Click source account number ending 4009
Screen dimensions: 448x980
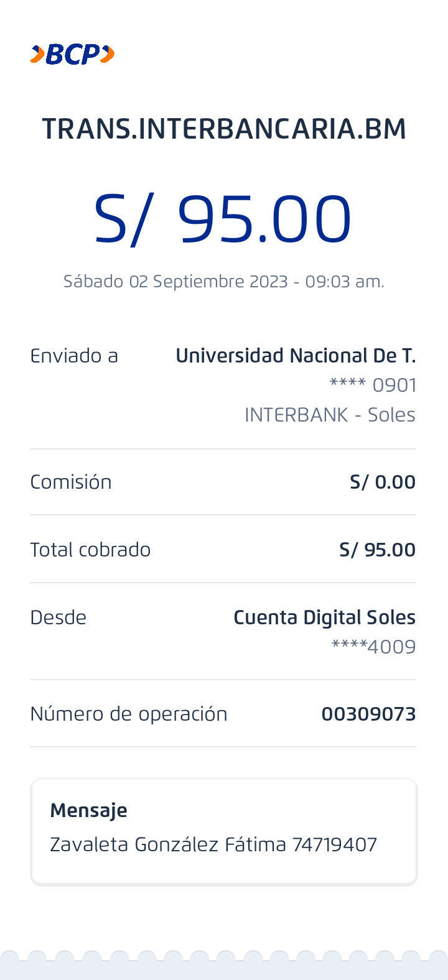pos(373,647)
